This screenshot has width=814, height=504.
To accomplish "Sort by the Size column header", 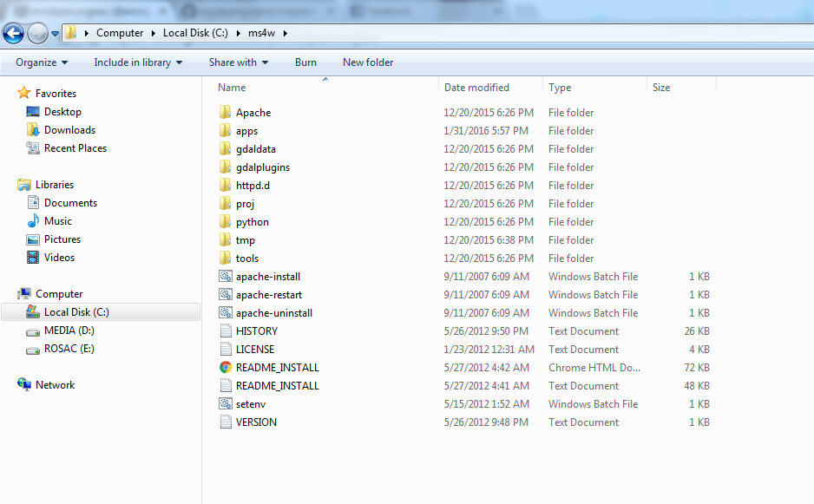I will point(661,88).
